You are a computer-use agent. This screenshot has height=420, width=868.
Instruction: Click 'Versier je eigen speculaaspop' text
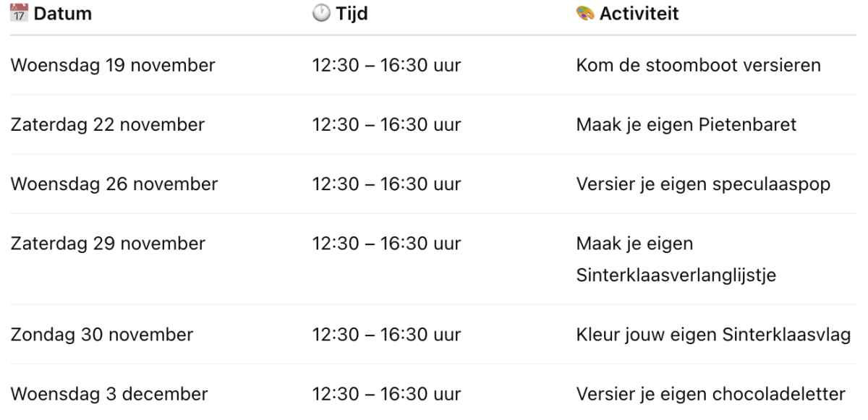pyautogui.click(x=703, y=184)
